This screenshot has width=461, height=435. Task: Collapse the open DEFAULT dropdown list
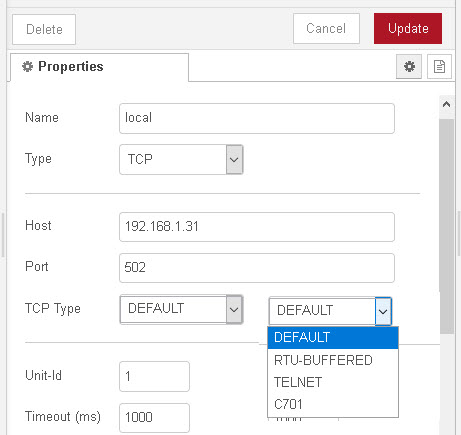click(x=330, y=311)
